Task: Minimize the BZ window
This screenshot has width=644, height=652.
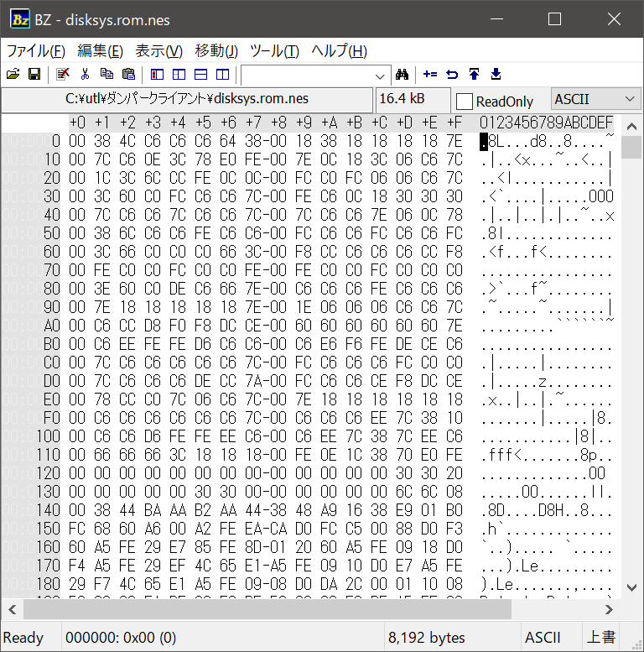Action: pos(496,19)
